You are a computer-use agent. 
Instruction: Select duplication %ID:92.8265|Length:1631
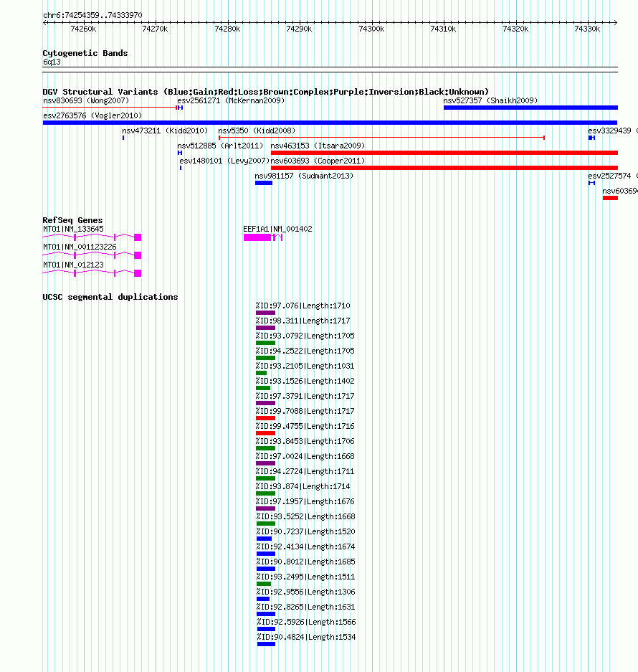[x=306, y=607]
